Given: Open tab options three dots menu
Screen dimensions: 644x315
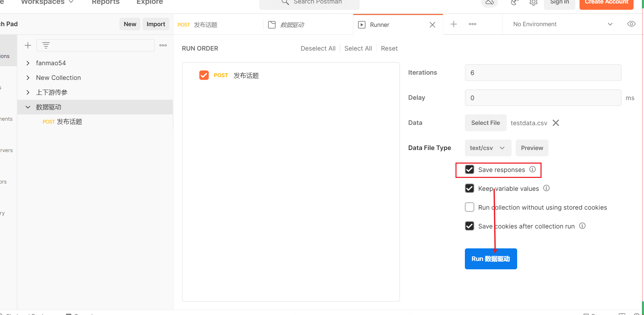Looking at the screenshot, I should click(x=473, y=24).
